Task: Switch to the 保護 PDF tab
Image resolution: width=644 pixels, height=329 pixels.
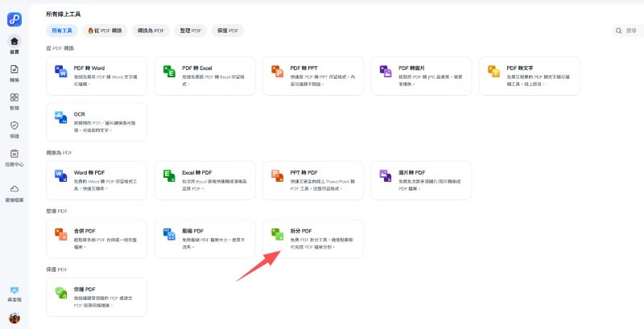Action: click(x=228, y=31)
